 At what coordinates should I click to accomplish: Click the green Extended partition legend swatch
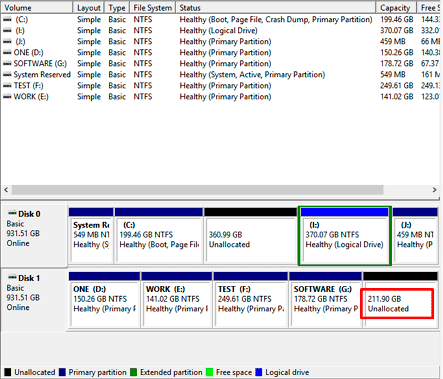point(133,372)
